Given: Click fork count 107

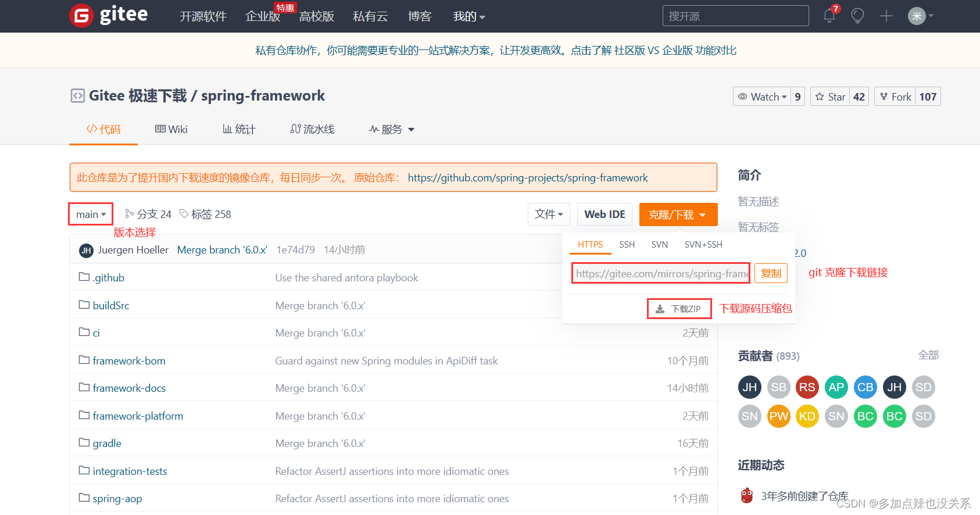Looking at the screenshot, I should 928,96.
